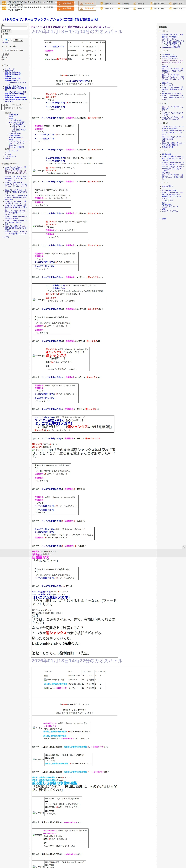This screenshot has width=186, height=868.
Task: Open プラズマメロンソーダ update history link
Action: pos(170,207)
